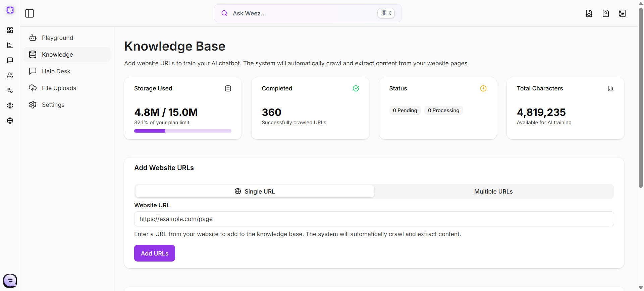
Task: Click the code file icon in top bar
Action: pos(589,13)
